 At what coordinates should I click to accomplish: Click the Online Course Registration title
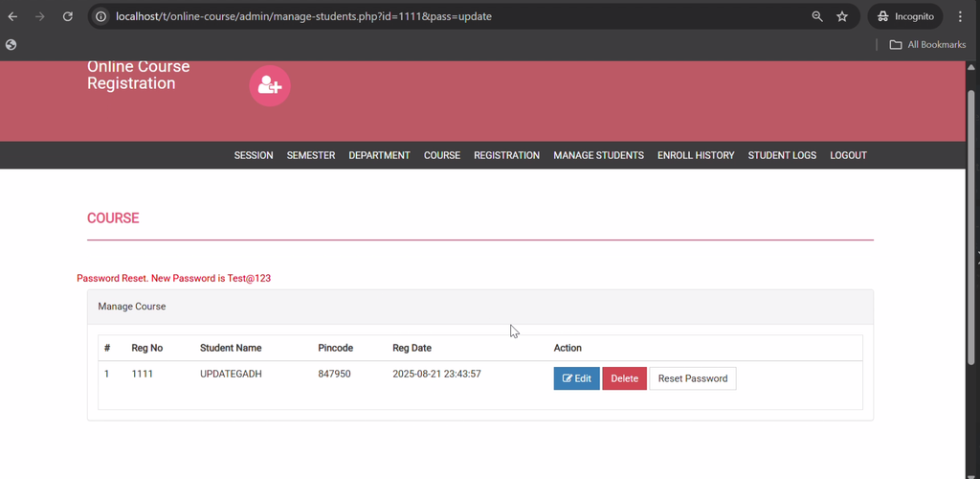pyautogui.click(x=138, y=75)
